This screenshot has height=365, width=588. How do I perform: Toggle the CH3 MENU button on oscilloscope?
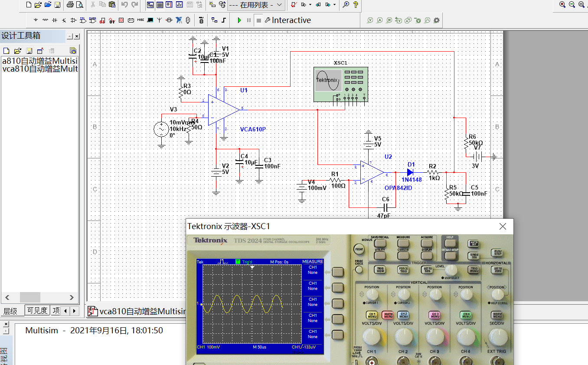click(434, 316)
